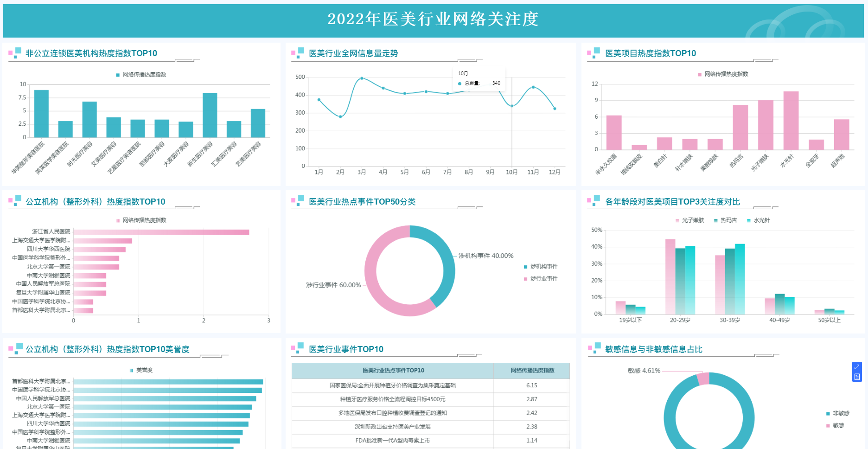868x449 pixels.
Task: Click the 浙江省人民医院 horizontal bar
Action: [x=161, y=232]
